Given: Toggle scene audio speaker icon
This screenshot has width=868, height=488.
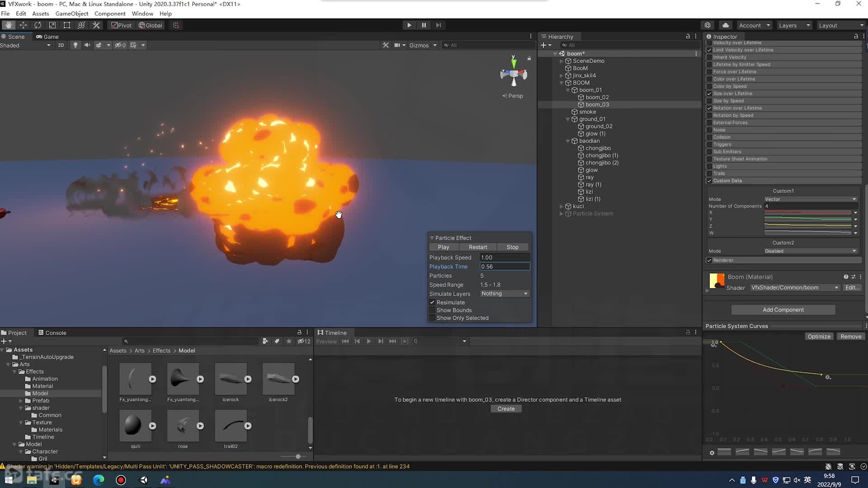Looking at the screenshot, I should point(87,45).
